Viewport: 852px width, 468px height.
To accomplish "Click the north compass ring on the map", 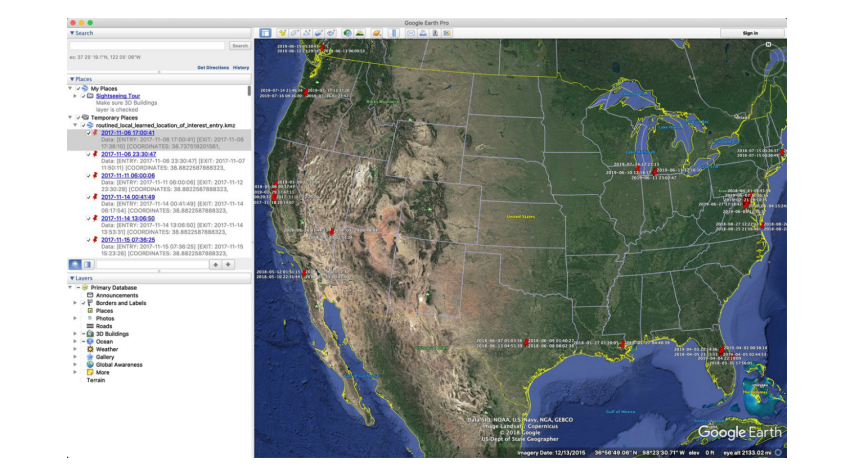I will click(x=768, y=59).
